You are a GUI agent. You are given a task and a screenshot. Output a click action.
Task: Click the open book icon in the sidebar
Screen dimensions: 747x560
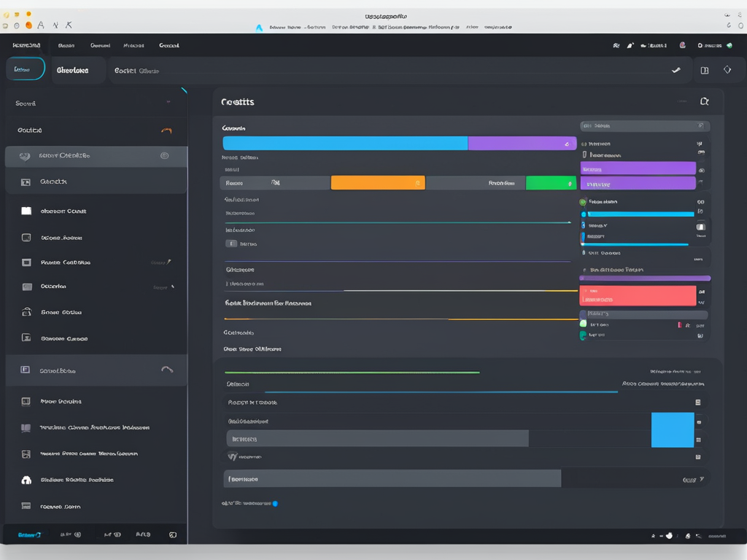pyautogui.click(x=26, y=428)
